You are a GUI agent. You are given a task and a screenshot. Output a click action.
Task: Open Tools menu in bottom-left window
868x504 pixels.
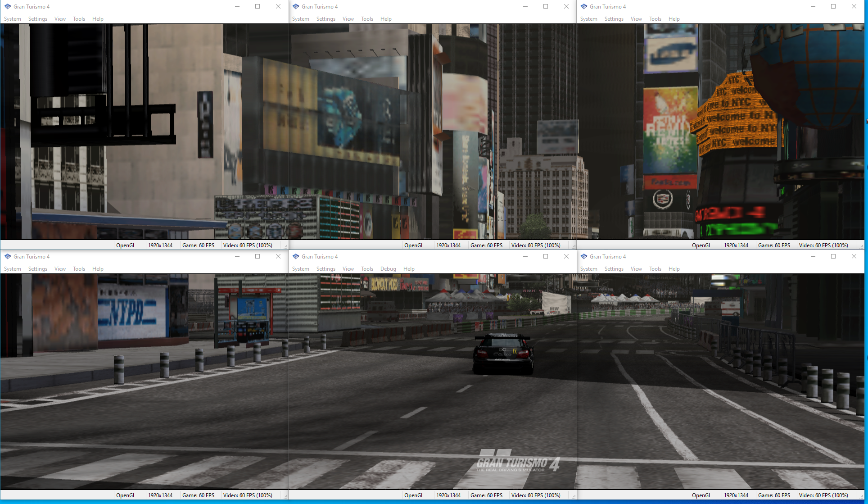pyautogui.click(x=79, y=269)
